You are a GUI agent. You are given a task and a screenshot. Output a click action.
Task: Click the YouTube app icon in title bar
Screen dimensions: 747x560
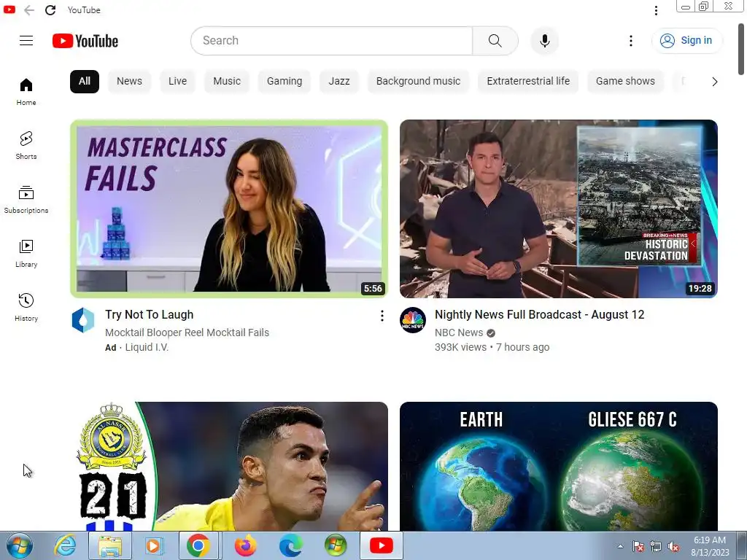tap(9, 9)
